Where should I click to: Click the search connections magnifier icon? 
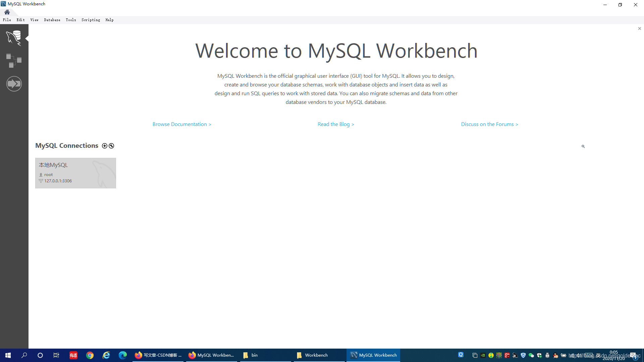click(x=583, y=146)
